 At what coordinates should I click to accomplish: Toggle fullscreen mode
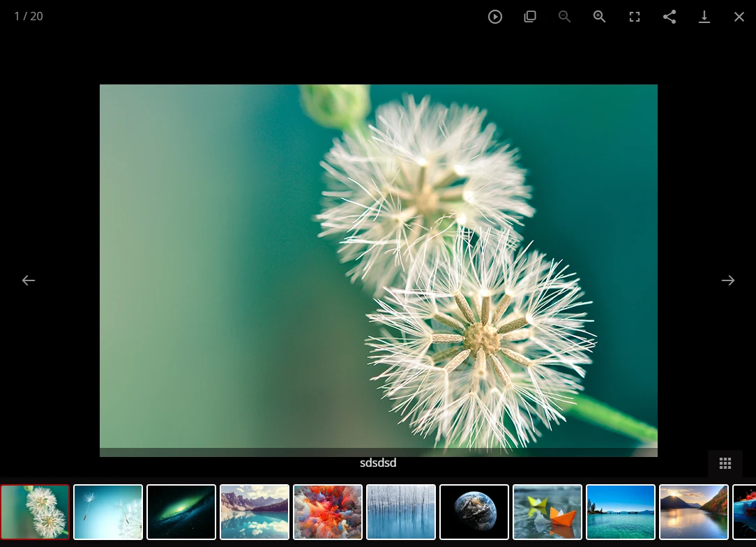(x=635, y=17)
